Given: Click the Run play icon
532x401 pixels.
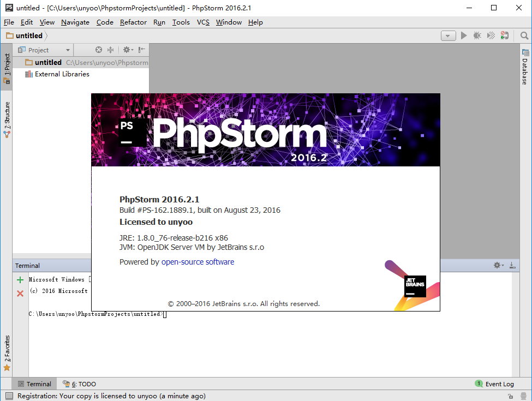Looking at the screenshot, I should click(463, 35).
